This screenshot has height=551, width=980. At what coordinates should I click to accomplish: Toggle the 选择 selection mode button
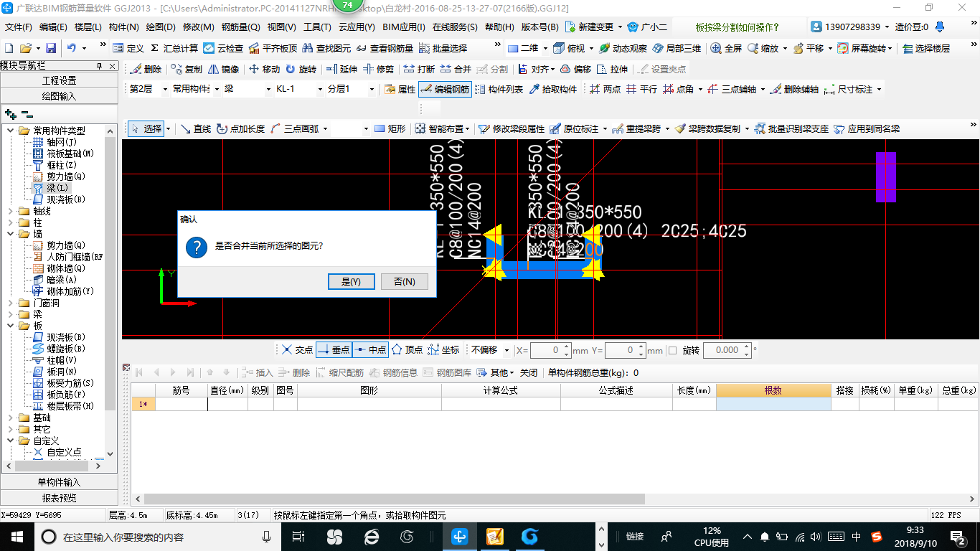point(146,129)
